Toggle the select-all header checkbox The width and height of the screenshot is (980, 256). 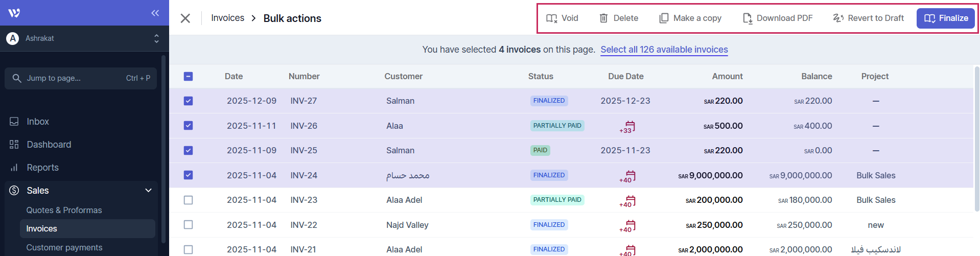[188, 77]
